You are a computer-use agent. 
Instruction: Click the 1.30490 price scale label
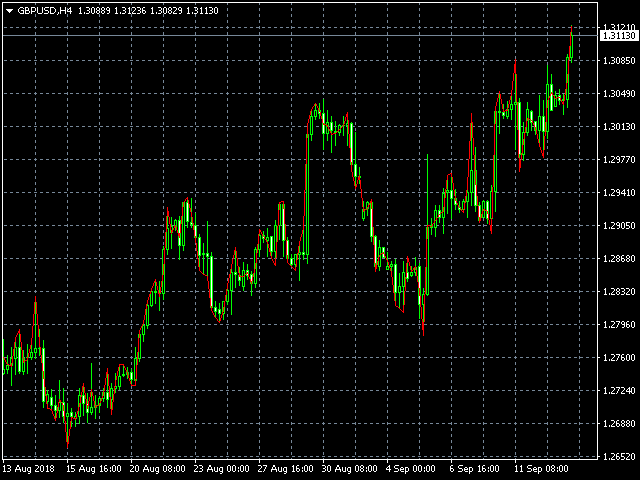point(619,94)
